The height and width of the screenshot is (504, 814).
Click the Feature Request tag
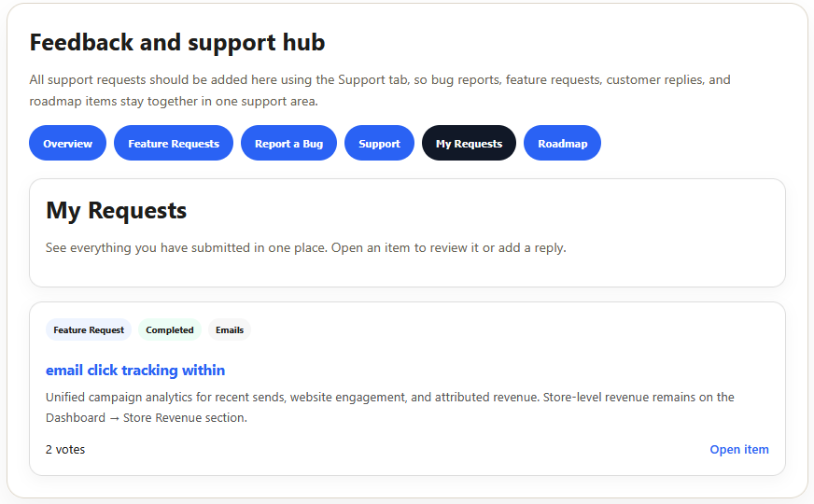89,330
